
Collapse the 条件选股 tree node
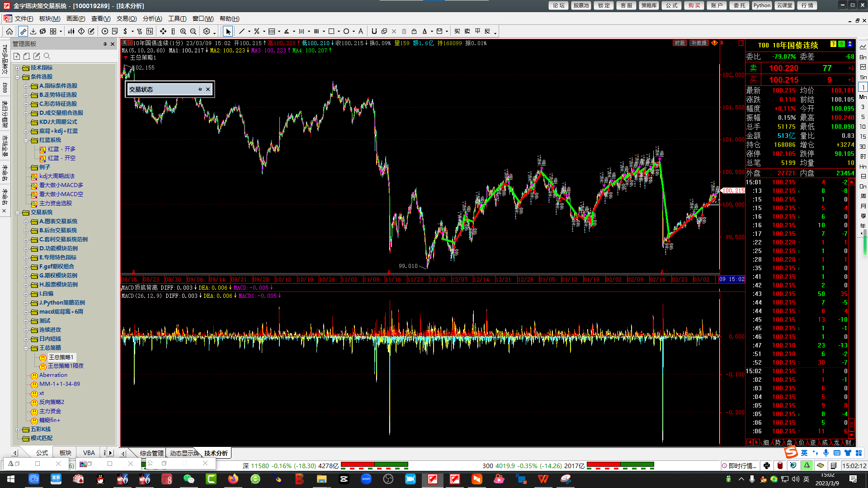pyautogui.click(x=18, y=77)
